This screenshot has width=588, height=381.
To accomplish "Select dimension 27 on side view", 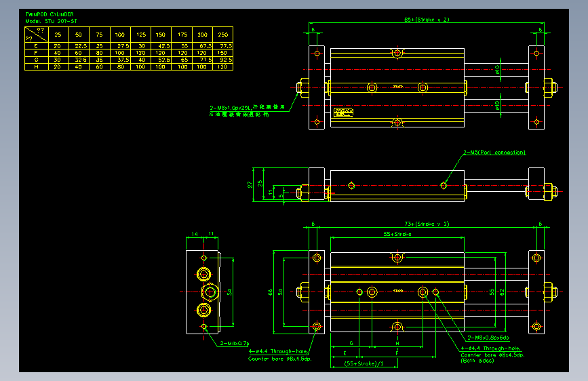I will [250, 184].
